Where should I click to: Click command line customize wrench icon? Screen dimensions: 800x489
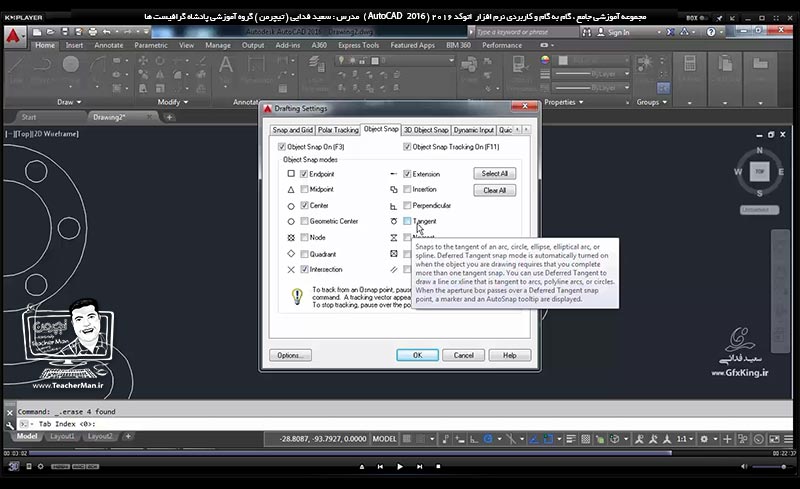click(10, 424)
